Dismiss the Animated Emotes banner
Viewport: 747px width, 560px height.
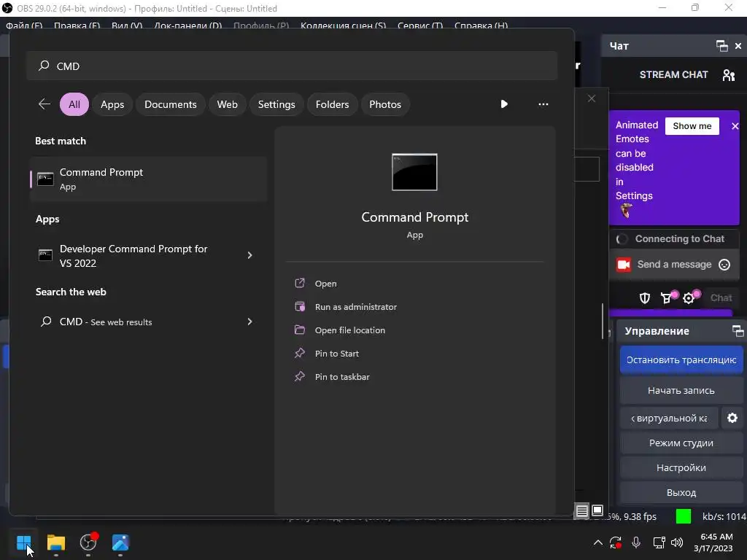[x=735, y=126]
